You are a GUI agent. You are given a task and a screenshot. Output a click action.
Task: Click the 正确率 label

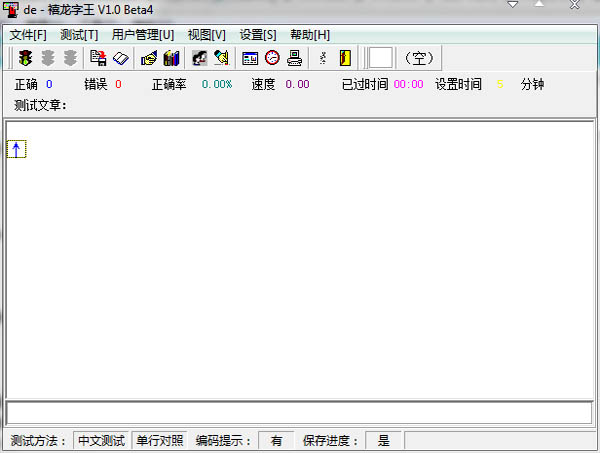pos(169,84)
